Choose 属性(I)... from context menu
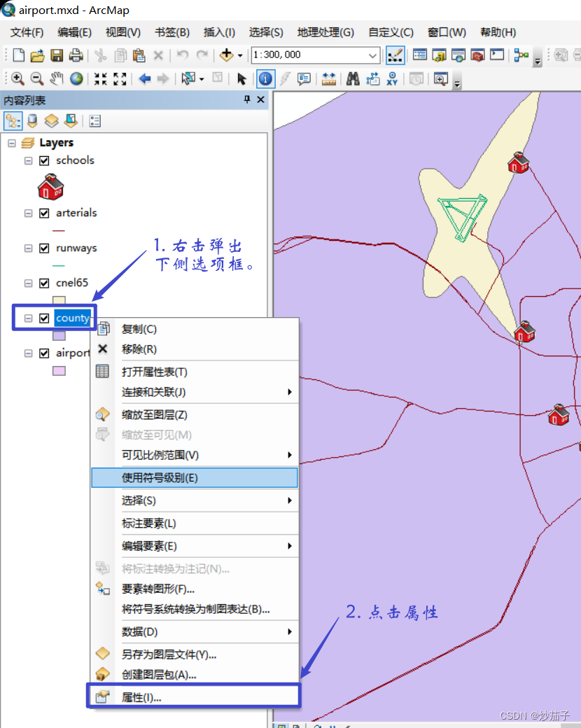The height and width of the screenshot is (728, 581). pyautogui.click(x=194, y=697)
